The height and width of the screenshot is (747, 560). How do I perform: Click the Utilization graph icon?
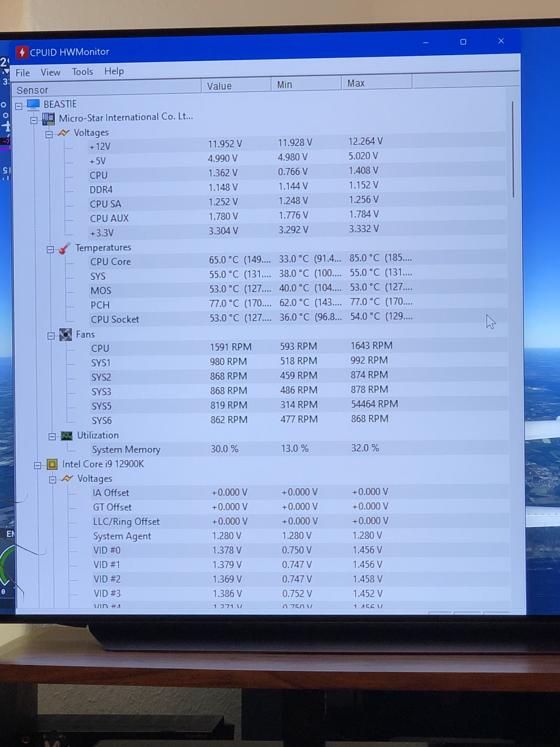click(66, 436)
